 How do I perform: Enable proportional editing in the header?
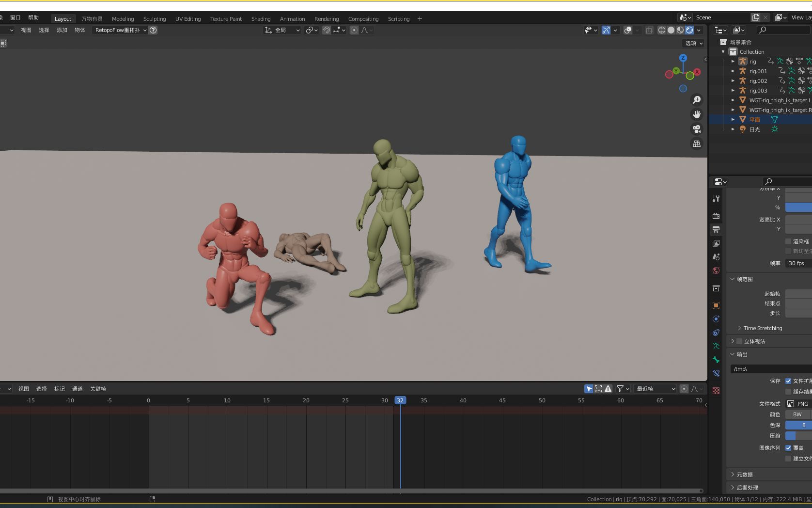pyautogui.click(x=354, y=30)
